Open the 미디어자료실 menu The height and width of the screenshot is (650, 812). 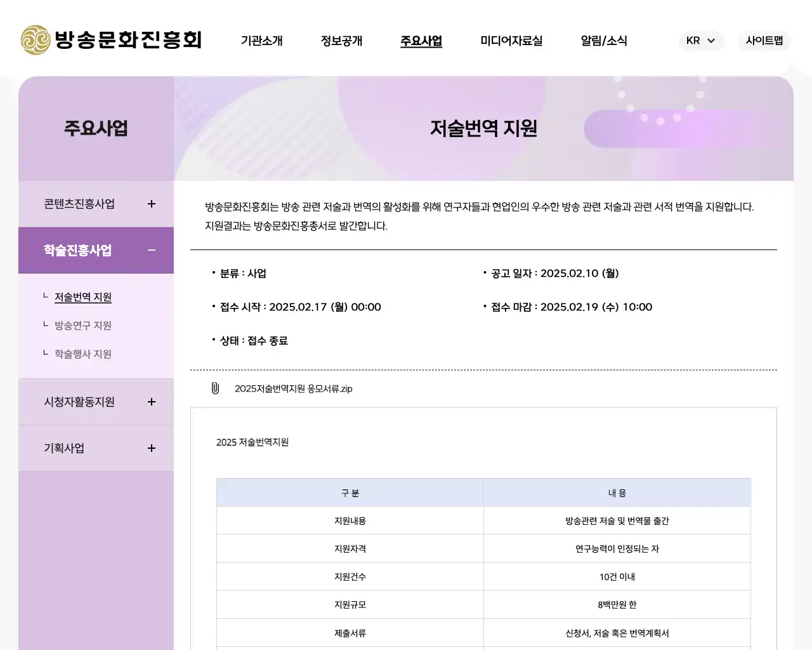[x=511, y=41]
